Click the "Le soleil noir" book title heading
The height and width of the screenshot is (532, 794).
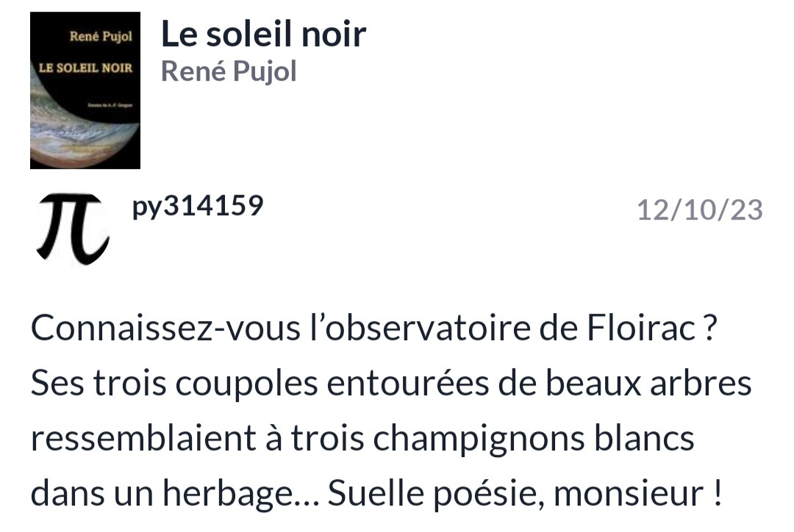(263, 34)
